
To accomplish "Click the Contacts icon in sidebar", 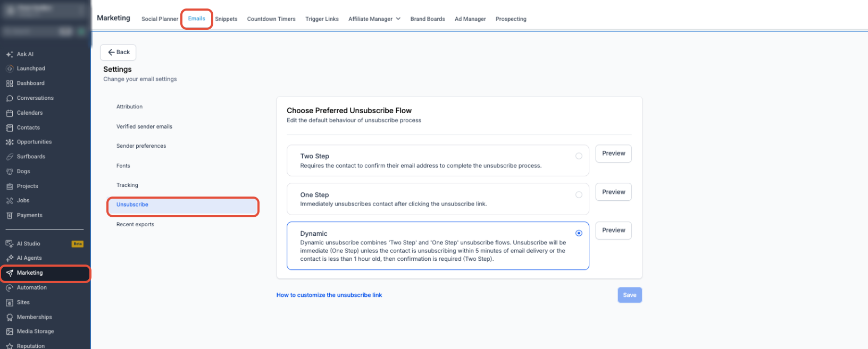I will coord(10,128).
